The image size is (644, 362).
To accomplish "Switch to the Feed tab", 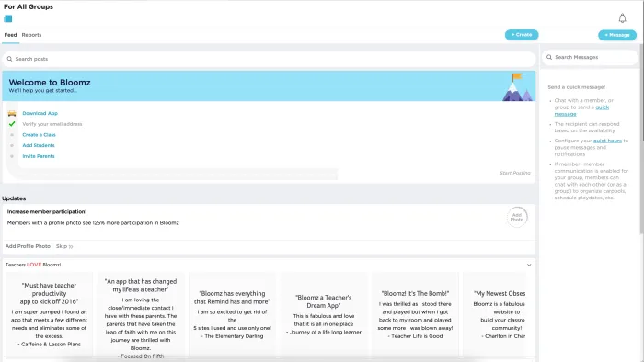I will (10, 35).
